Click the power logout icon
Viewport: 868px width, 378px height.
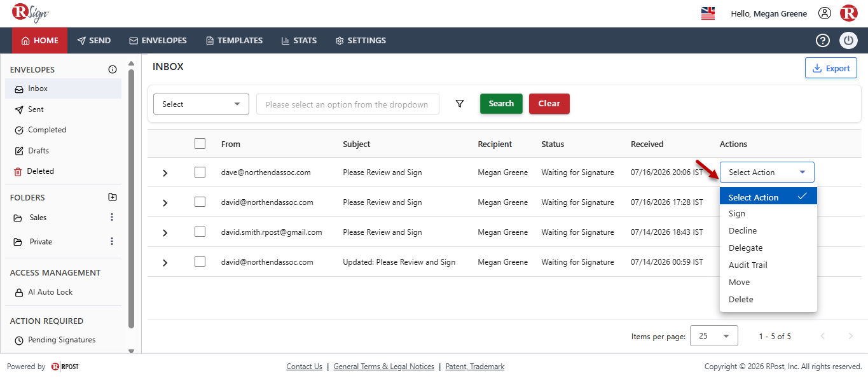click(x=848, y=41)
